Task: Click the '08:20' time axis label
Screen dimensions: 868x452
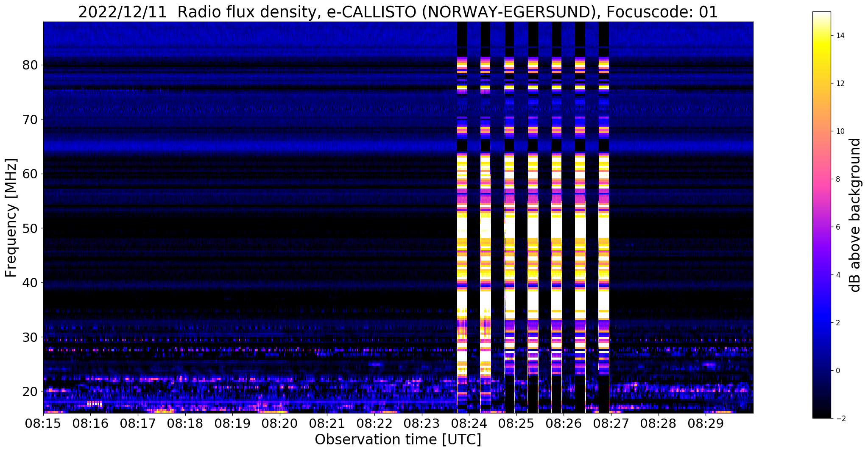Action: point(280,424)
